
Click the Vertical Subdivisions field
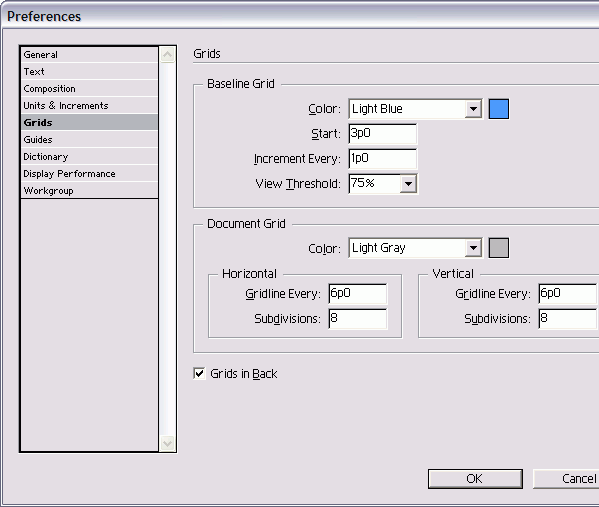coord(568,319)
